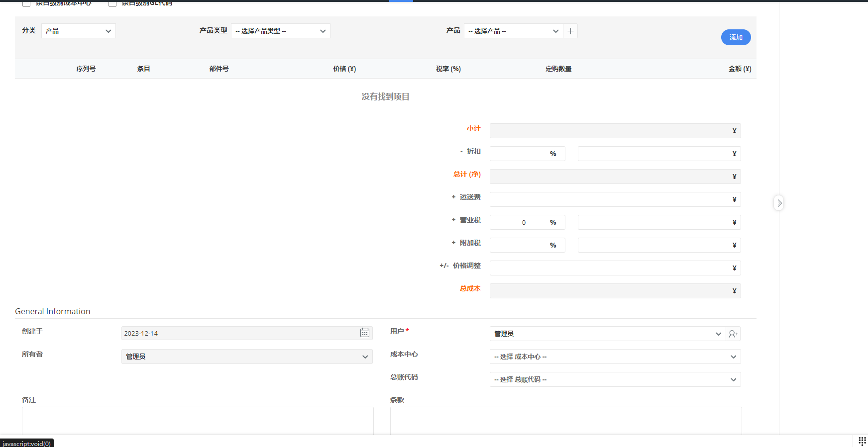Image resolution: width=868 pixels, height=447 pixels.
Task: Click the 条款 text area
Action: click(566, 421)
